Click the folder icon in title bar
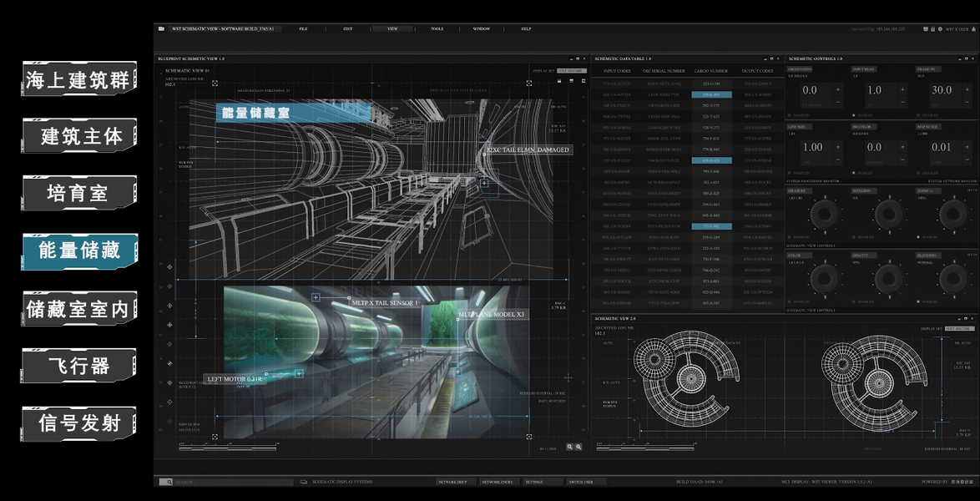Image resolution: width=980 pixels, height=501 pixels. click(161, 28)
